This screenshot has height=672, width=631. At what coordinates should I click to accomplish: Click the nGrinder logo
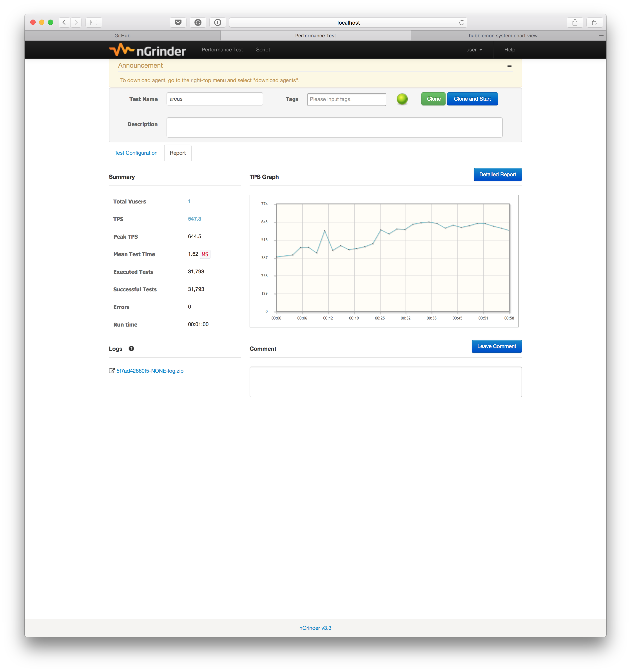click(x=147, y=50)
